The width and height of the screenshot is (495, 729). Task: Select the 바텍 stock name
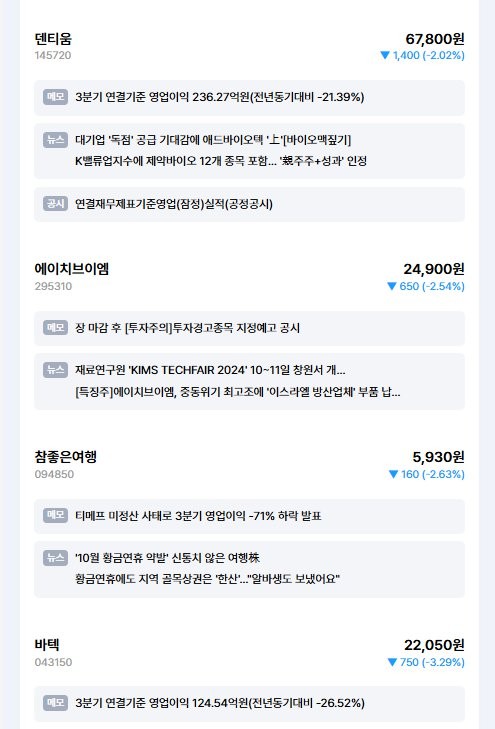click(x=47, y=644)
